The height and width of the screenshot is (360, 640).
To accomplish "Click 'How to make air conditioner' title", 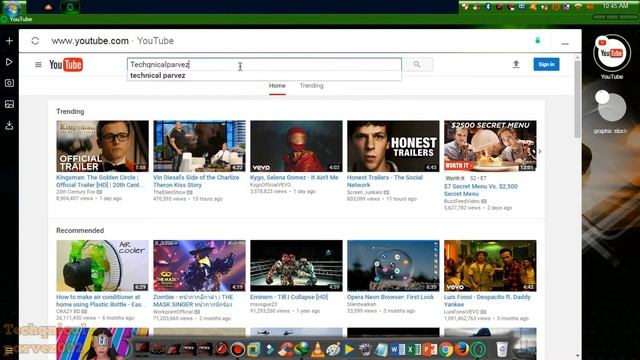I will click(99, 300).
